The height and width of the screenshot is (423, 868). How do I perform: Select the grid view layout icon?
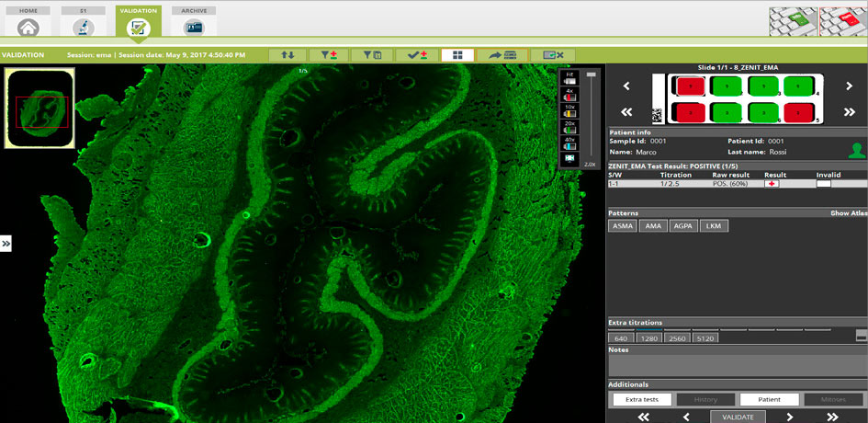tap(457, 55)
